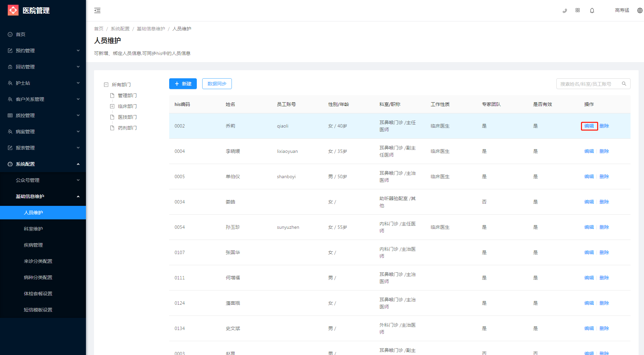Expand the 临床部门 tree node
Screen dimensions: 644x355
click(x=112, y=106)
